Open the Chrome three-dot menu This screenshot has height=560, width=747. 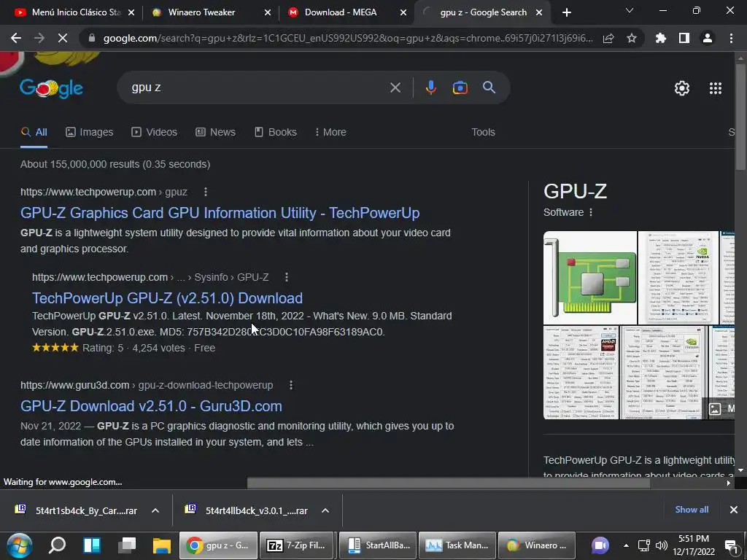click(x=731, y=38)
